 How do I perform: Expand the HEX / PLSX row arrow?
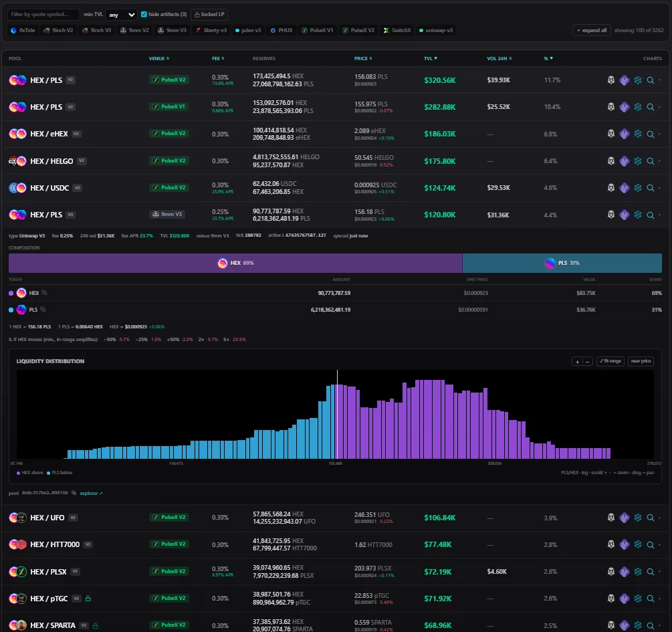click(659, 572)
